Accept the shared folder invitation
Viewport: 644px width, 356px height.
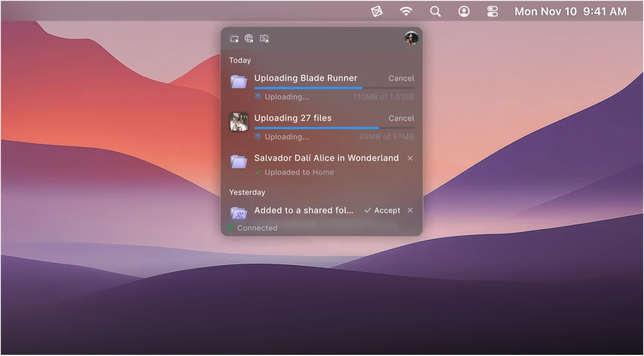(383, 210)
